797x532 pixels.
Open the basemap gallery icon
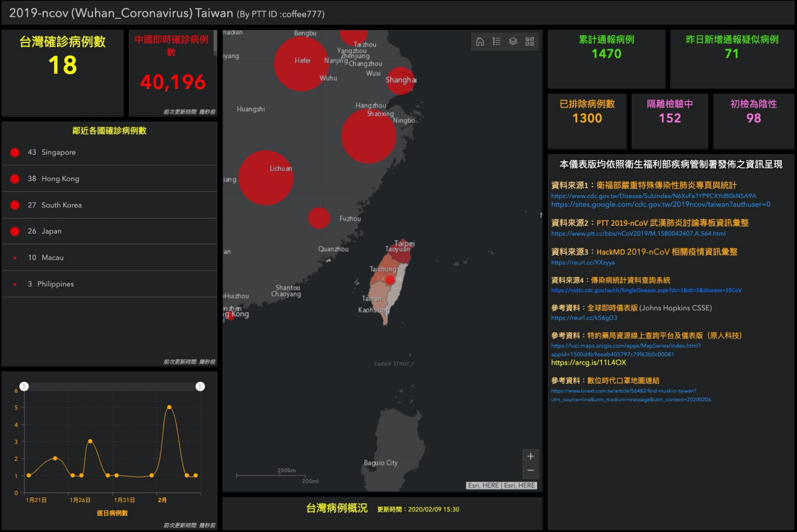coord(529,41)
